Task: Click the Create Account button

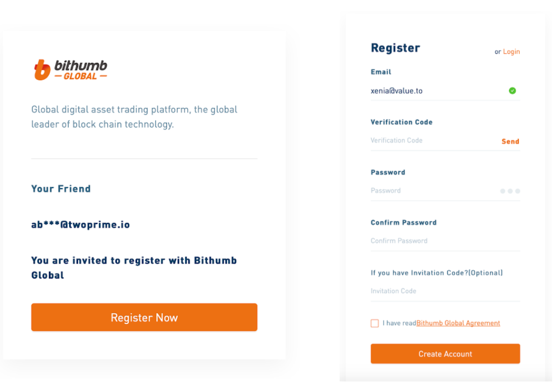Action: click(x=445, y=353)
